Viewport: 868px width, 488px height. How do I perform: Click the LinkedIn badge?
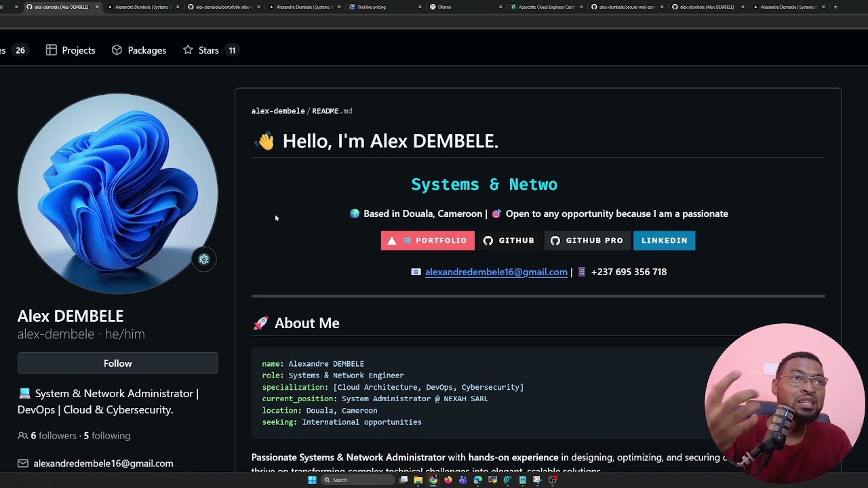[x=664, y=241]
